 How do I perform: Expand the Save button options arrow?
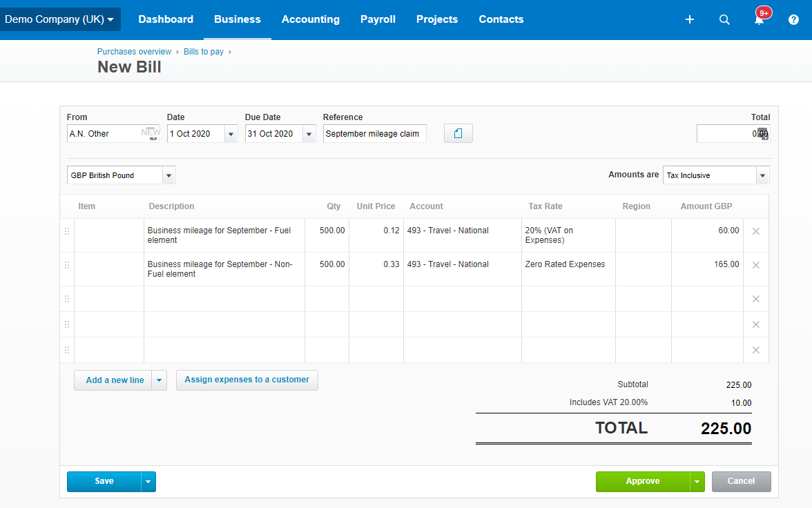click(x=148, y=481)
